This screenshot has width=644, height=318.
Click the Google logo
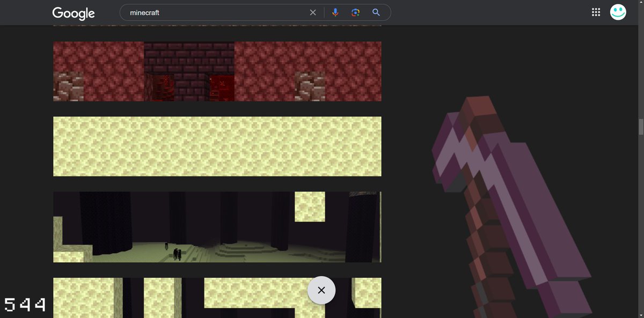pyautogui.click(x=74, y=13)
